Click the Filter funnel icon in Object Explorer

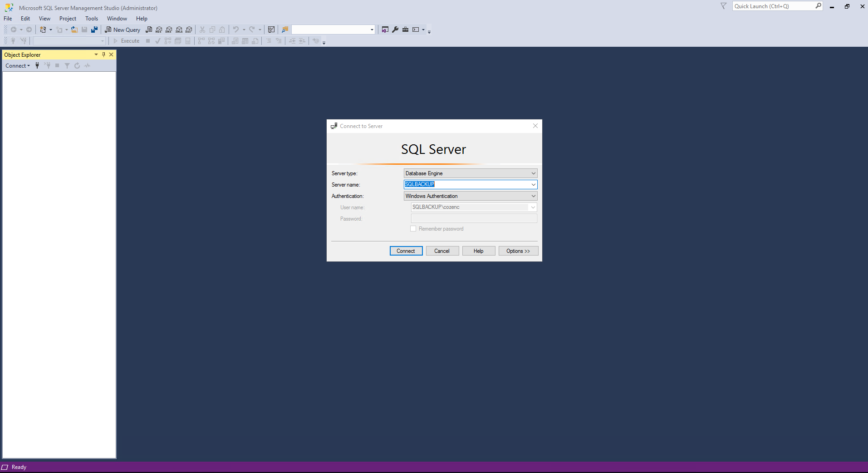pos(67,65)
